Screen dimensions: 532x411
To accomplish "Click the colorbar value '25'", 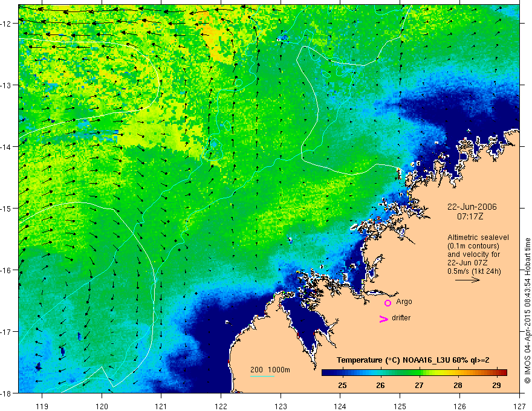I will point(342,385).
